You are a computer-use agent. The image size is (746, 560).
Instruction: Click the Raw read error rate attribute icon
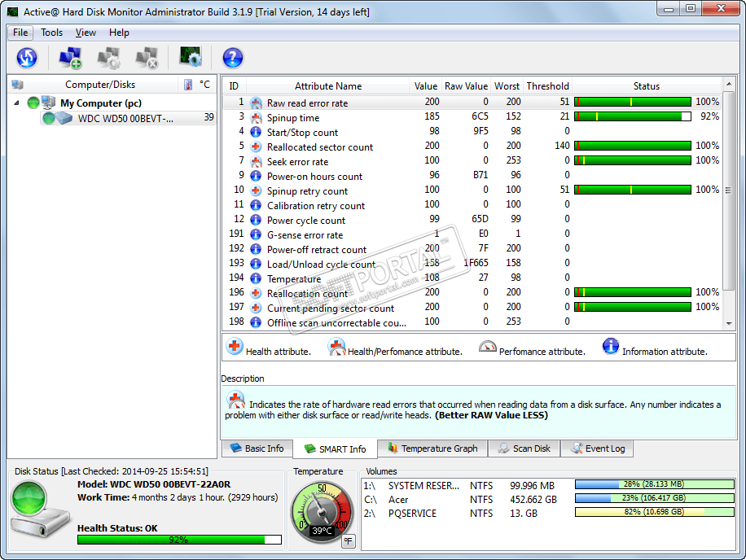tap(256, 103)
